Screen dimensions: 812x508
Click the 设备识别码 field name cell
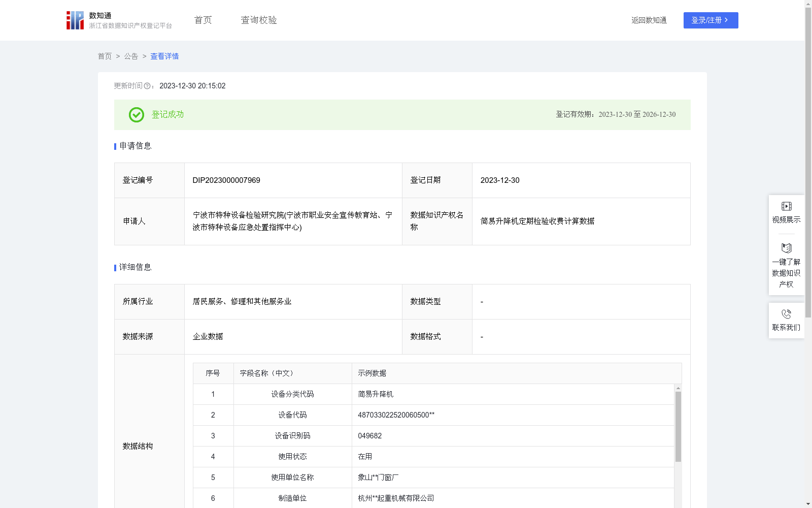tap(292, 436)
